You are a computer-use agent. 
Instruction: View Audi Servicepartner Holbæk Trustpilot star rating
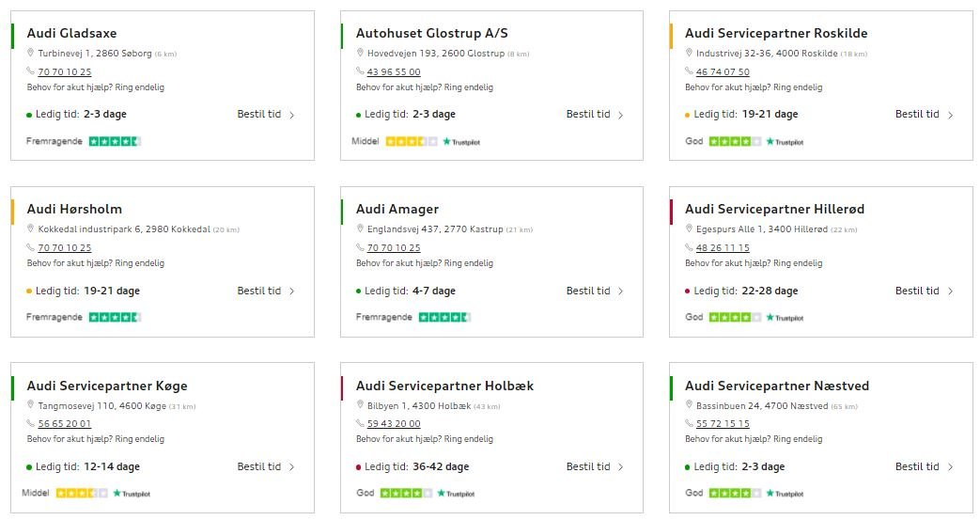coord(406,493)
